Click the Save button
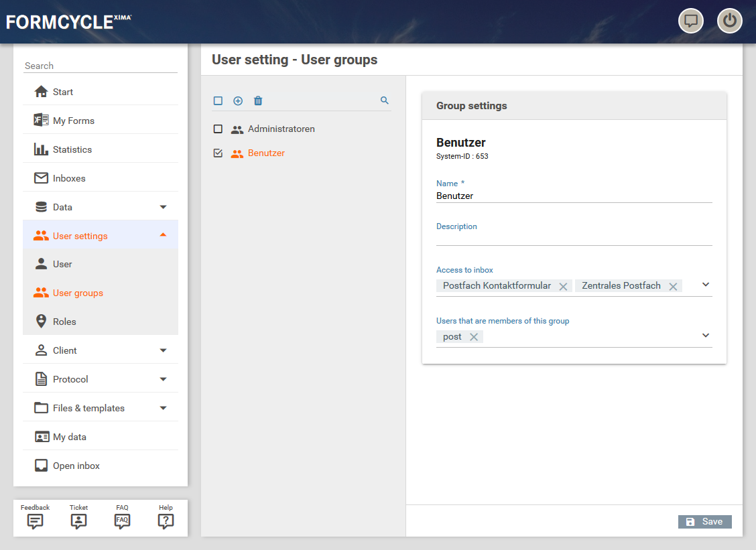Screen dimensions: 756x550 (704, 522)
